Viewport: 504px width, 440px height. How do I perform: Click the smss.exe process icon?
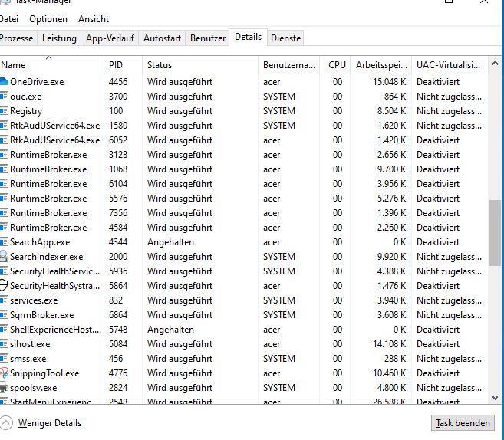click(x=4, y=359)
